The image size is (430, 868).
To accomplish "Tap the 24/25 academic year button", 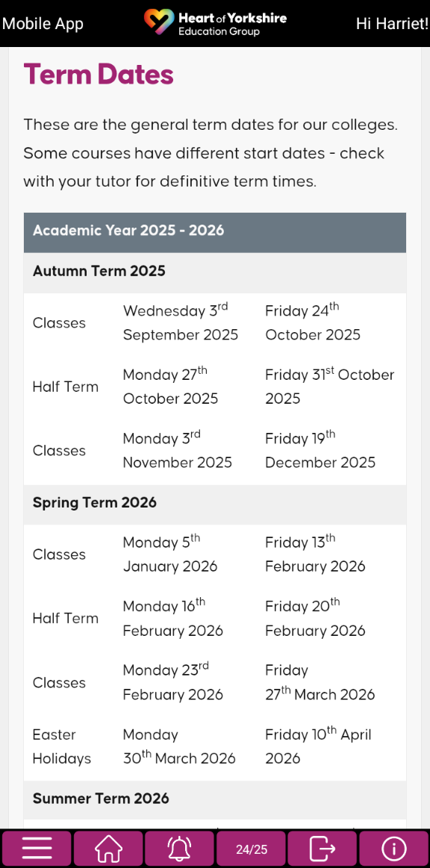I will [252, 849].
